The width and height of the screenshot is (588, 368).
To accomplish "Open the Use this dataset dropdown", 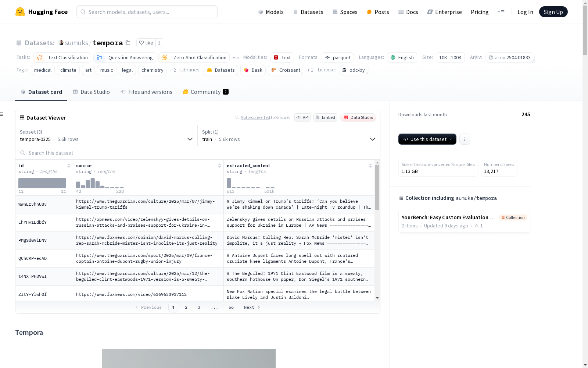I will (x=427, y=139).
